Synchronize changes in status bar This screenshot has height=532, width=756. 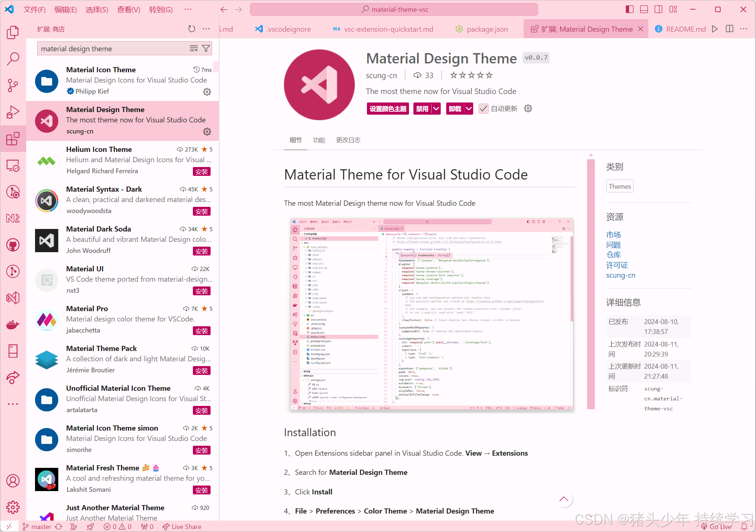[x=59, y=526]
